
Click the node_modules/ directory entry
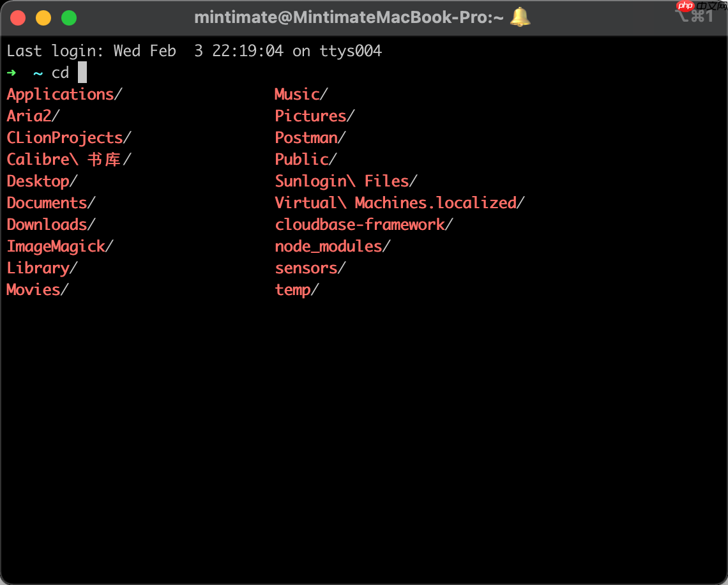tap(328, 246)
